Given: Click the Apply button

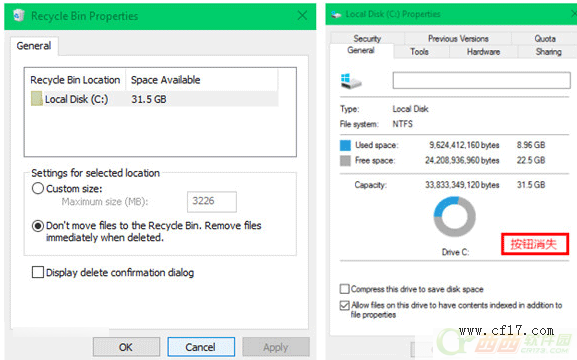Looking at the screenshot, I should [276, 347].
